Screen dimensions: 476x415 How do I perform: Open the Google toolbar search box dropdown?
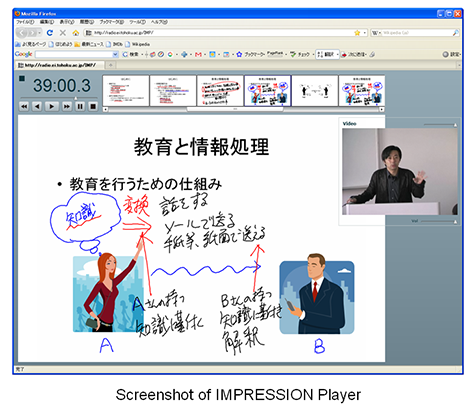(x=115, y=54)
